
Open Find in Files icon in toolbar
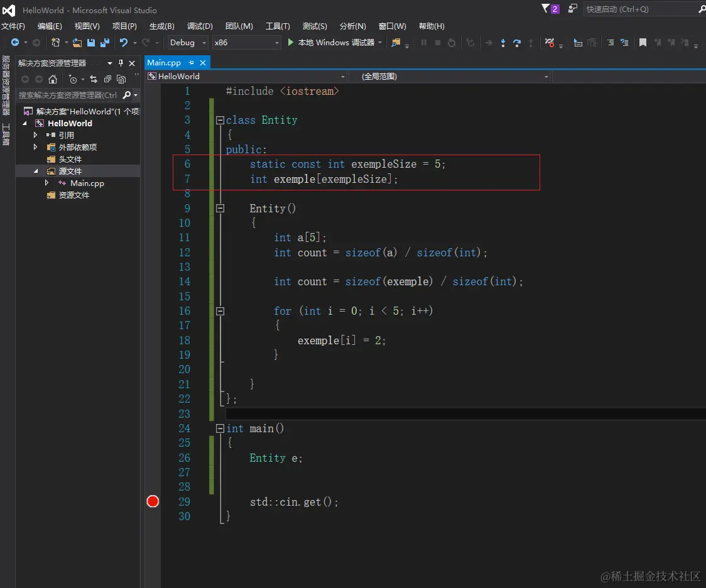(396, 42)
